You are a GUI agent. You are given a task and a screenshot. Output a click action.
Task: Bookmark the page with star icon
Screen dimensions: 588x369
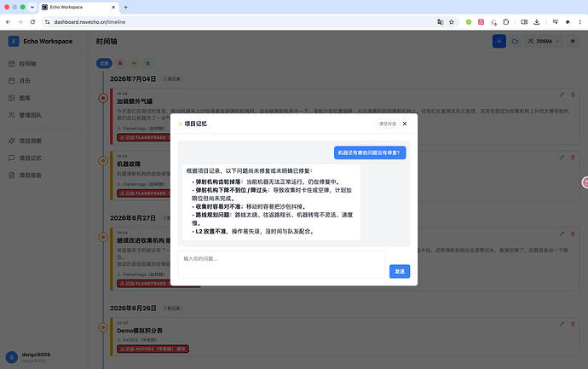[x=452, y=22]
